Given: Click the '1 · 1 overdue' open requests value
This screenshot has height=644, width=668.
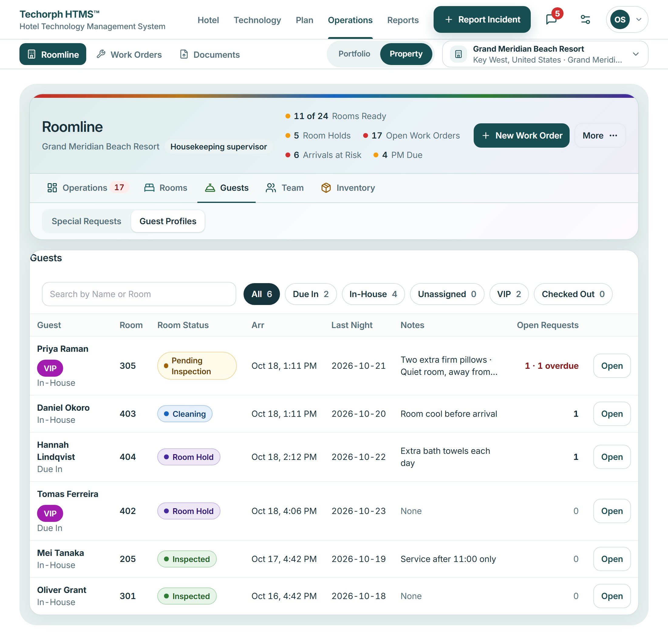Looking at the screenshot, I should coord(551,365).
